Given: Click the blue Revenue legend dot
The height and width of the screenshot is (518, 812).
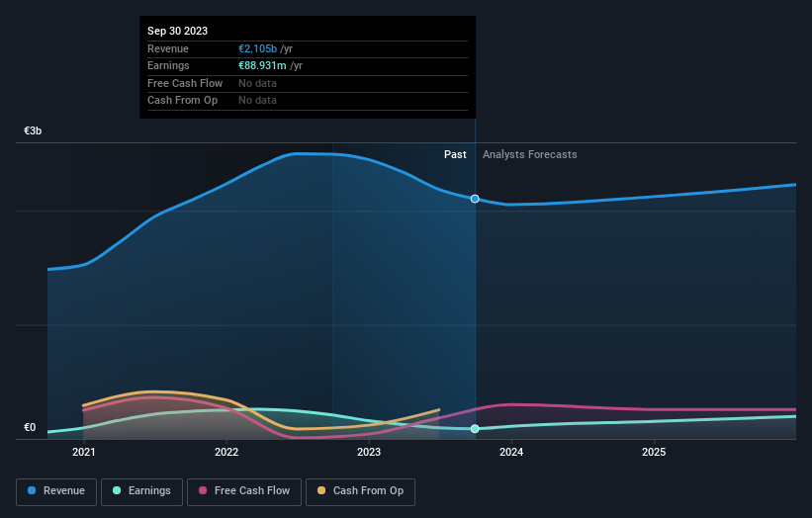Looking at the screenshot, I should point(32,490).
